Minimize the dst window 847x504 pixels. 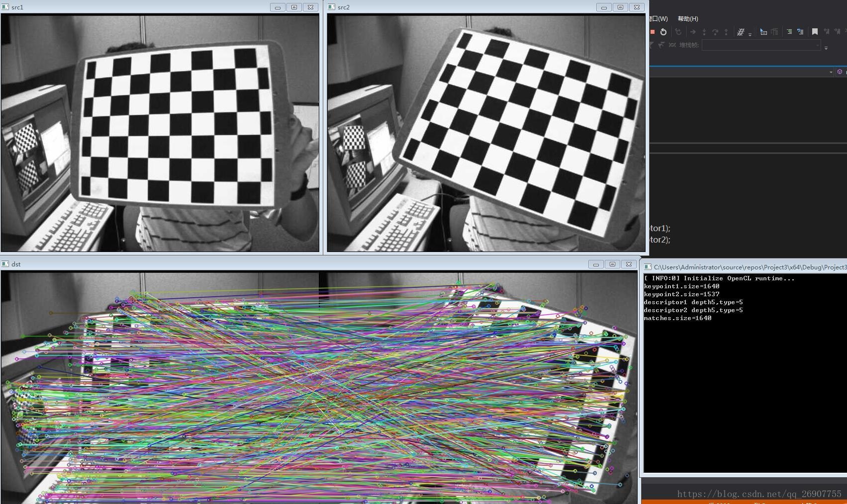(596, 264)
